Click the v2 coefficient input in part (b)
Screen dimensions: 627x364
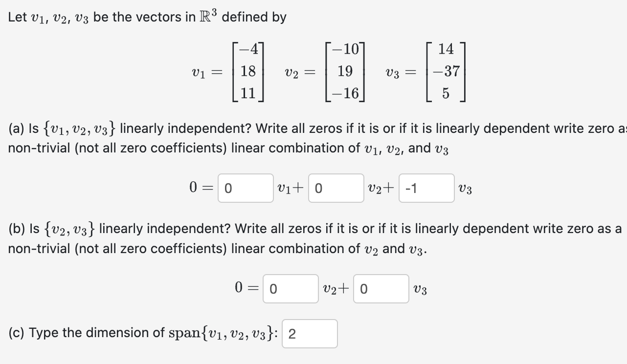pyautogui.click(x=290, y=289)
